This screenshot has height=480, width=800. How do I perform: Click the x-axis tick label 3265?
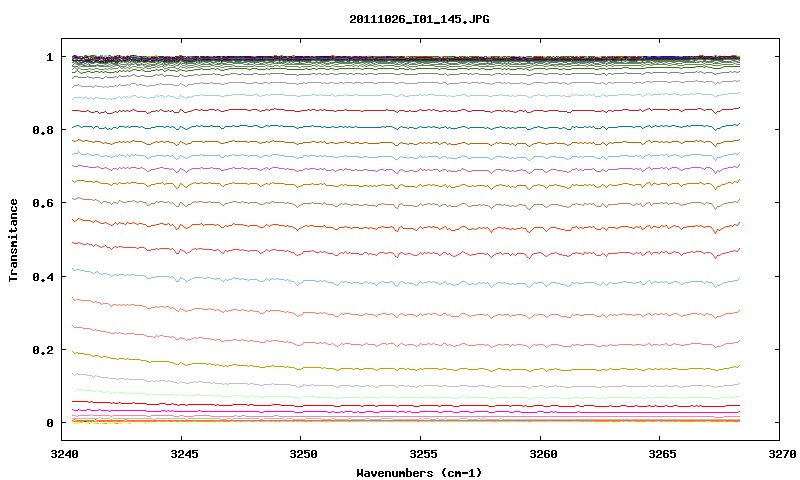(662, 454)
